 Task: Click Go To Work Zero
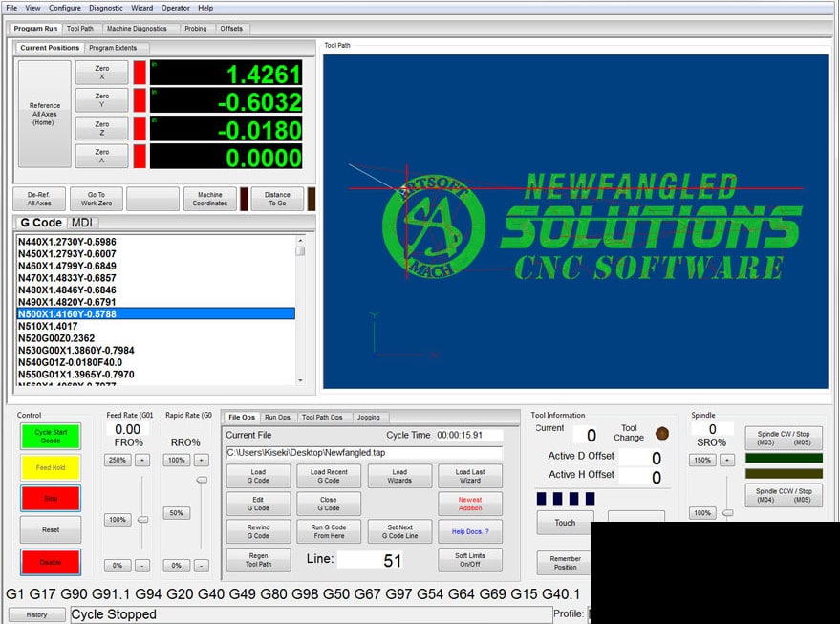pos(97,199)
